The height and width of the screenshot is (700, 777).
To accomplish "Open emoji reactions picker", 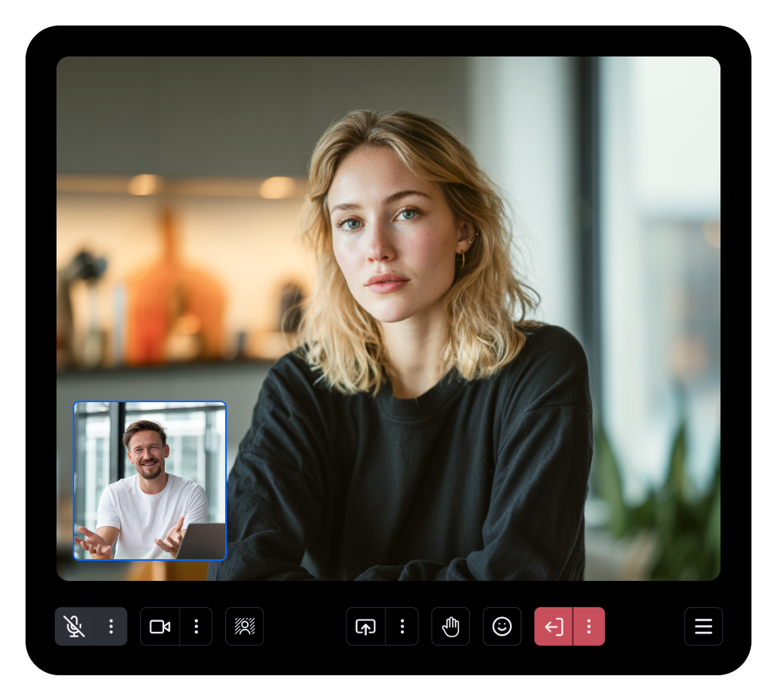I will 502,627.
